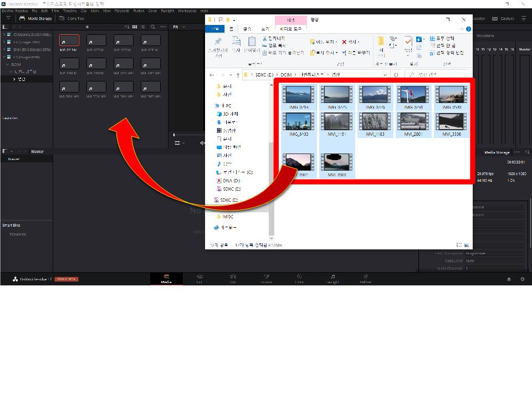
Task: Switch media browser to list view
Action: (x=143, y=27)
